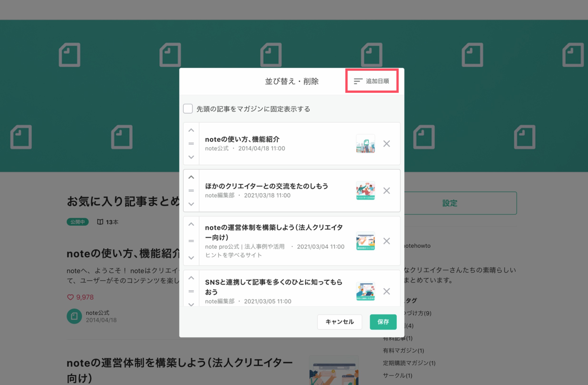Grab drag handle of noteの使い方、機能紹介 row
588x385 pixels.
pyautogui.click(x=191, y=144)
